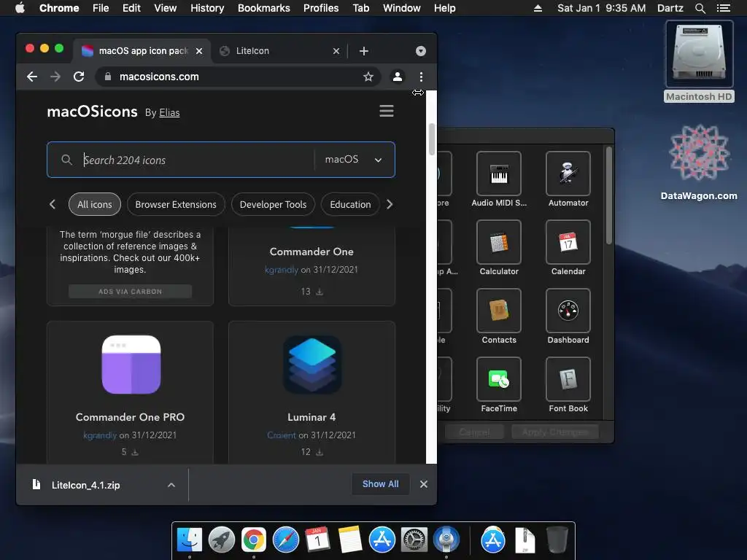
Task: Open Finder from the Dock
Action: click(x=190, y=540)
